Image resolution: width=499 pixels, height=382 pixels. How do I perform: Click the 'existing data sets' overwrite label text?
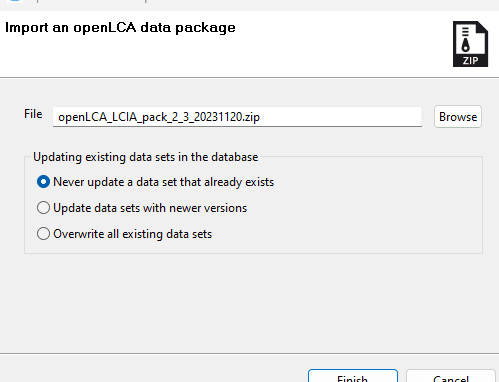(167, 234)
